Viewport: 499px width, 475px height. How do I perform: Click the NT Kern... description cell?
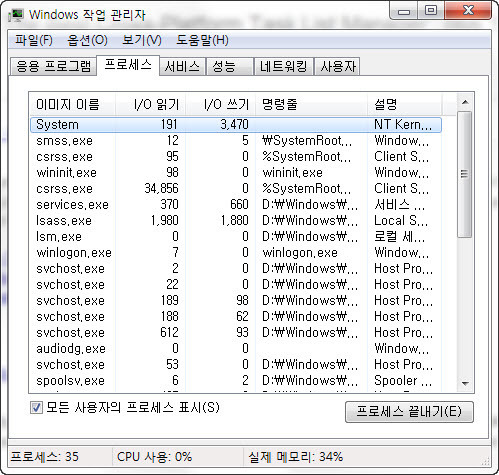pyautogui.click(x=403, y=125)
